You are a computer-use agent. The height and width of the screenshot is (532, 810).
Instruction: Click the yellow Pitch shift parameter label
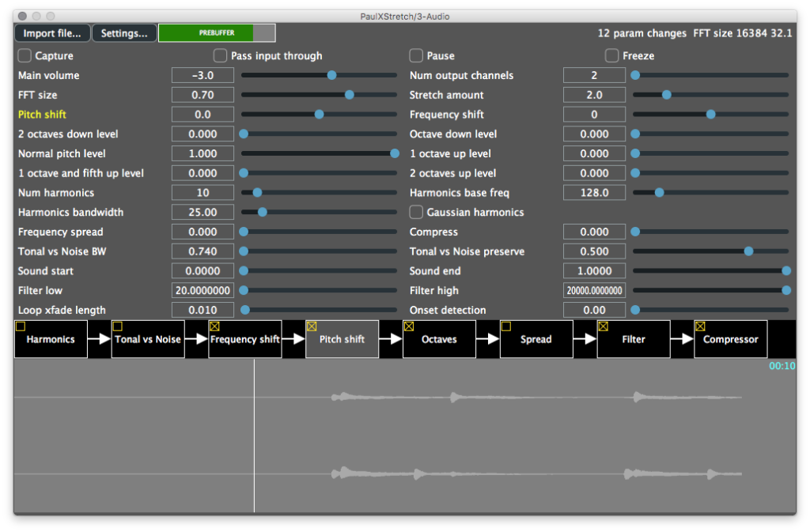click(43, 115)
